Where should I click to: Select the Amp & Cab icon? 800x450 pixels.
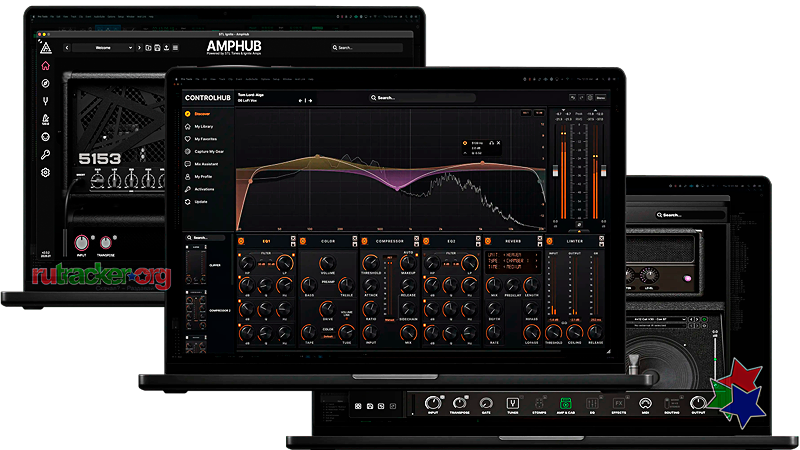click(x=564, y=403)
